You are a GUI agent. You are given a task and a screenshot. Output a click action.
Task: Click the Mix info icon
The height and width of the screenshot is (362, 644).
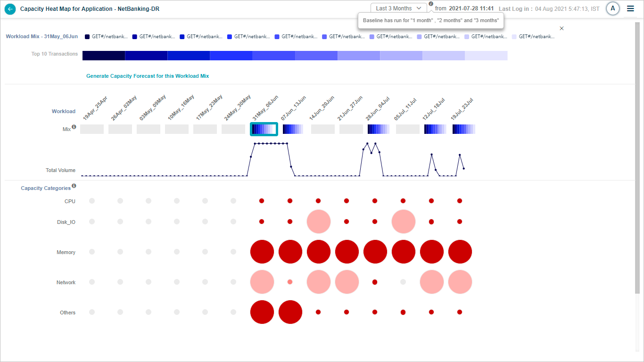[74, 127]
